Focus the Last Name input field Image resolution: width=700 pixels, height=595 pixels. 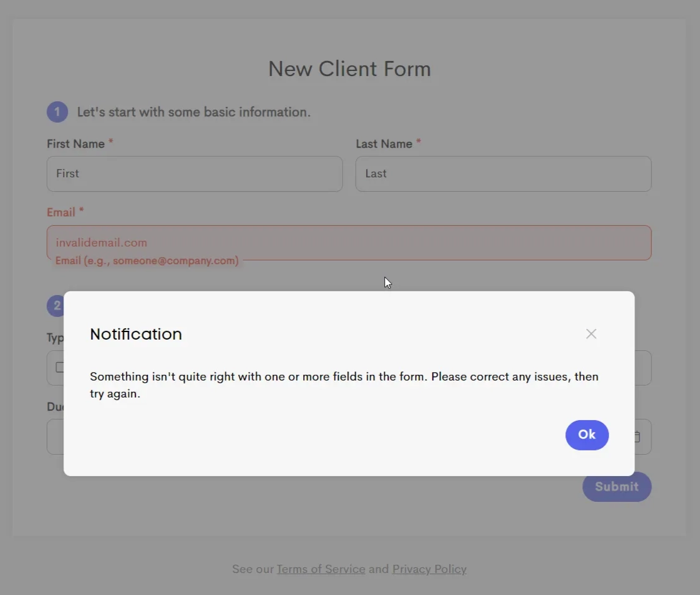503,174
